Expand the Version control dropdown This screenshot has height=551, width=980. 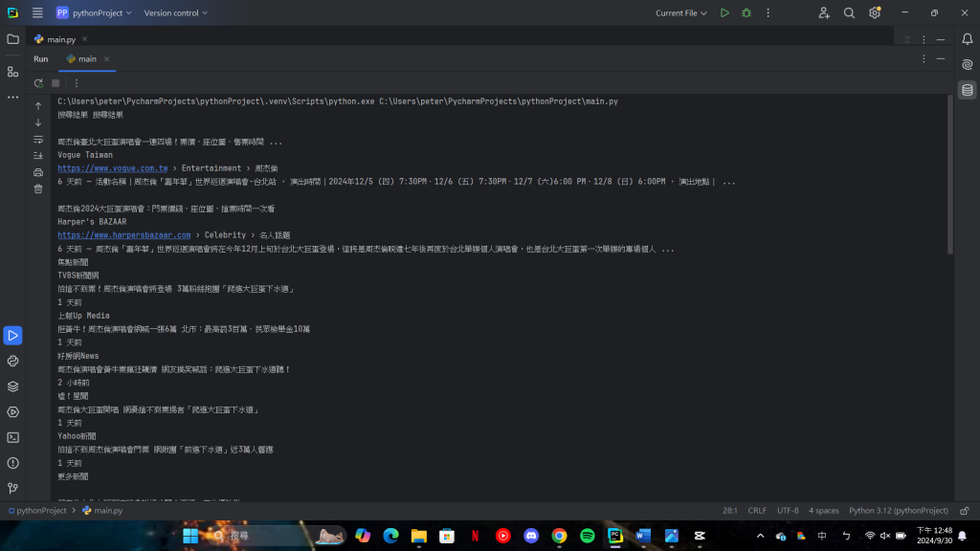[176, 12]
